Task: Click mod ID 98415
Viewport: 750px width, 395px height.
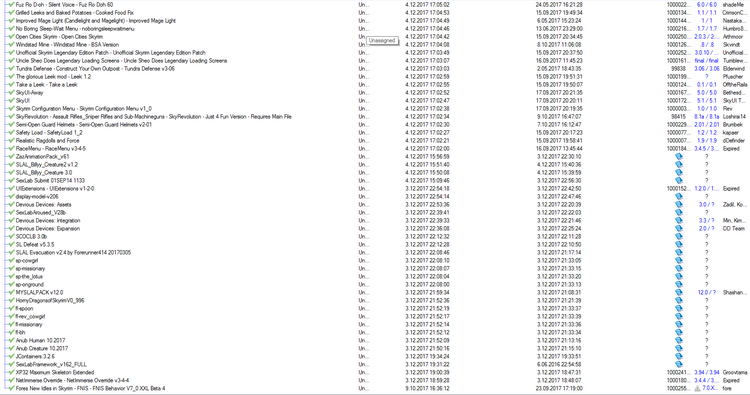Action: coord(678,117)
